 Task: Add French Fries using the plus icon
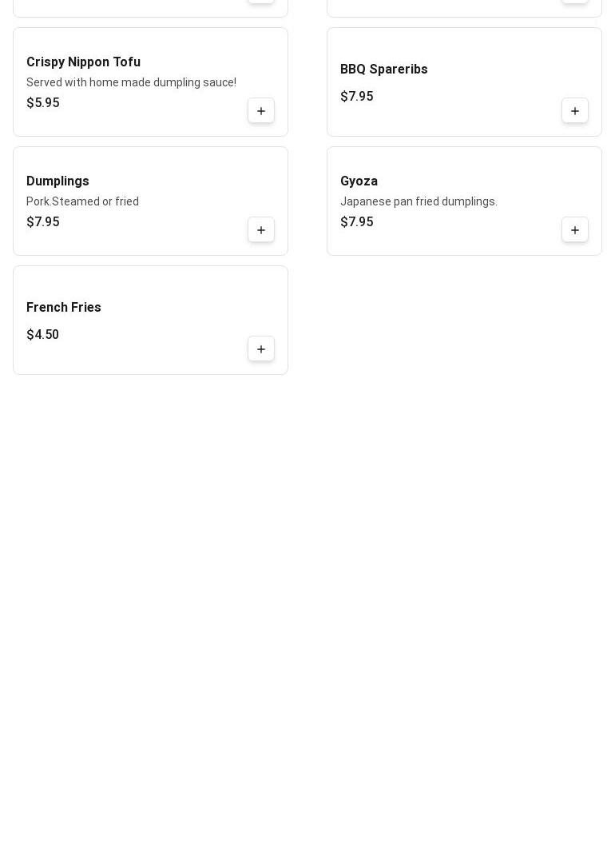pos(261,349)
